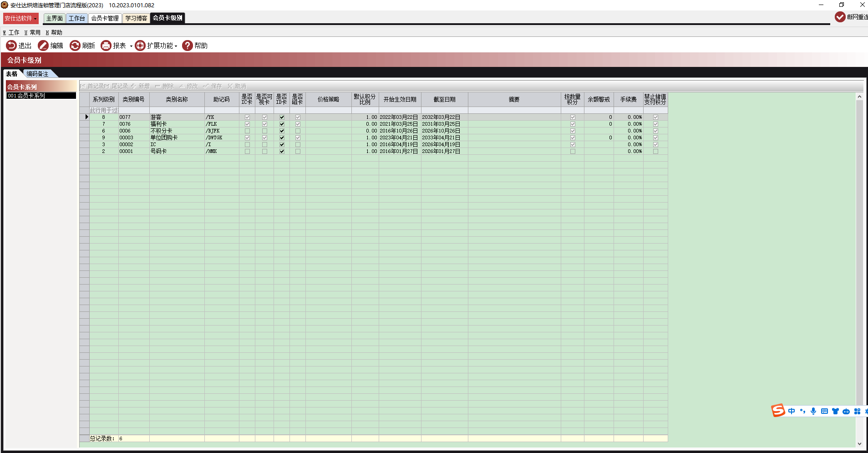Click the 报表 (Report) printer icon
This screenshot has width=868, height=453.
(x=106, y=46)
